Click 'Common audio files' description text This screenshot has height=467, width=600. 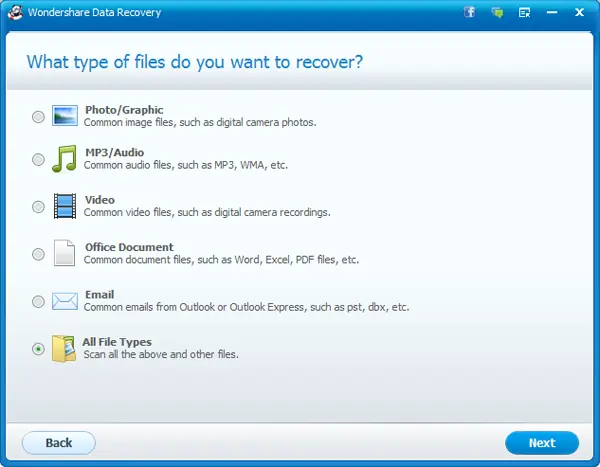pos(186,165)
